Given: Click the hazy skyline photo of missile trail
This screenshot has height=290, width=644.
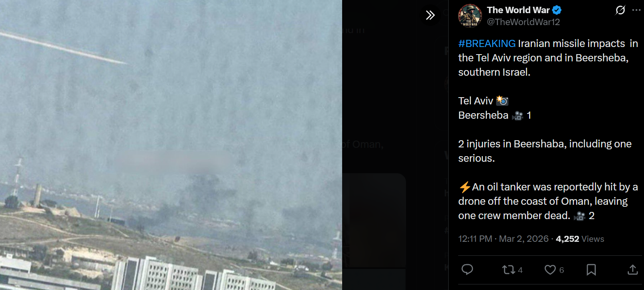Looking at the screenshot, I should tap(171, 145).
